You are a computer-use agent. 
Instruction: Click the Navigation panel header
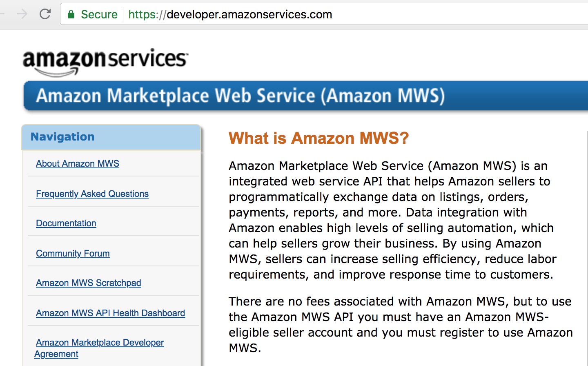point(111,137)
